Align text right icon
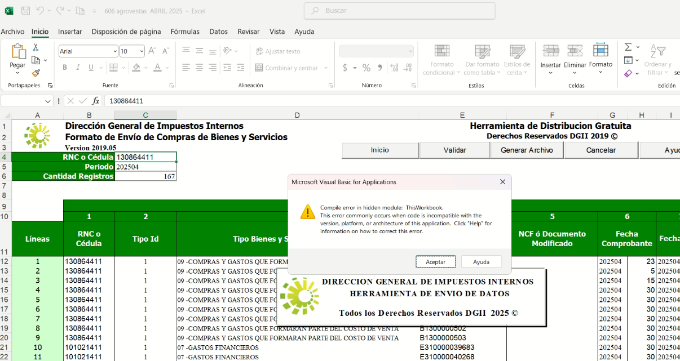Screen dimensions: 680x361 [212, 68]
